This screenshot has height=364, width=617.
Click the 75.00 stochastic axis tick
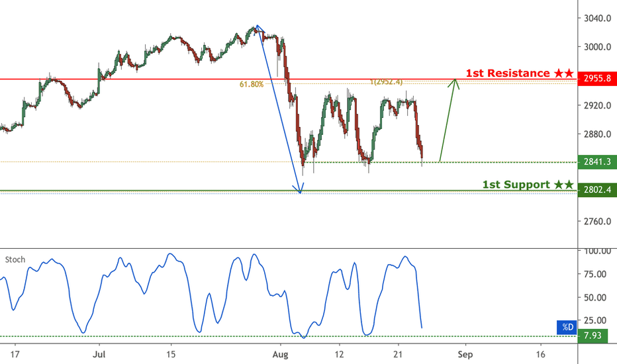coord(595,274)
